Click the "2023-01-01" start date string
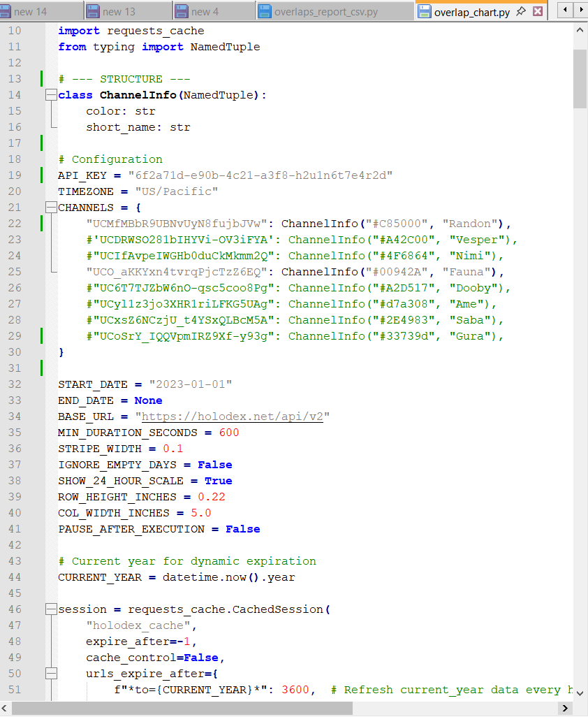588x717 pixels. pyautogui.click(x=191, y=384)
